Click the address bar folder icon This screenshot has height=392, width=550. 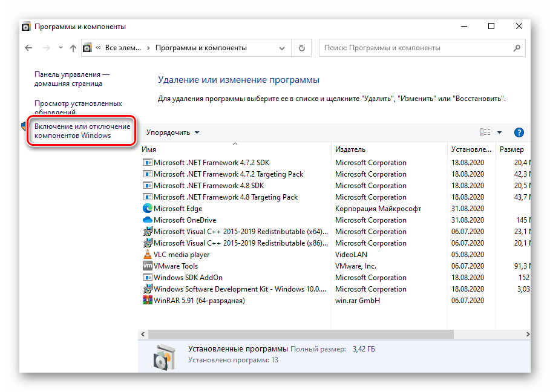point(87,48)
